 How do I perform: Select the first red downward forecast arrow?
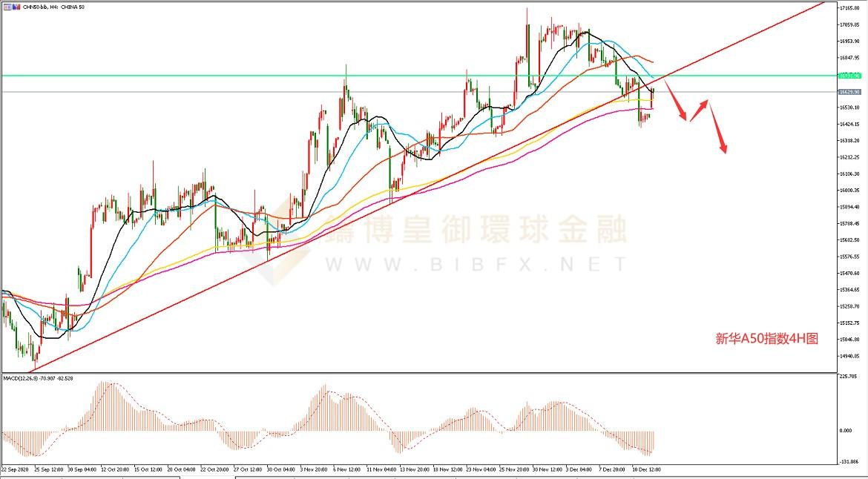pos(676,99)
